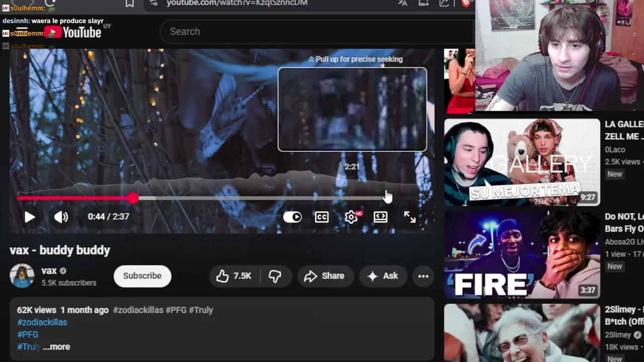Play the video
The image size is (644, 362).
[30, 217]
